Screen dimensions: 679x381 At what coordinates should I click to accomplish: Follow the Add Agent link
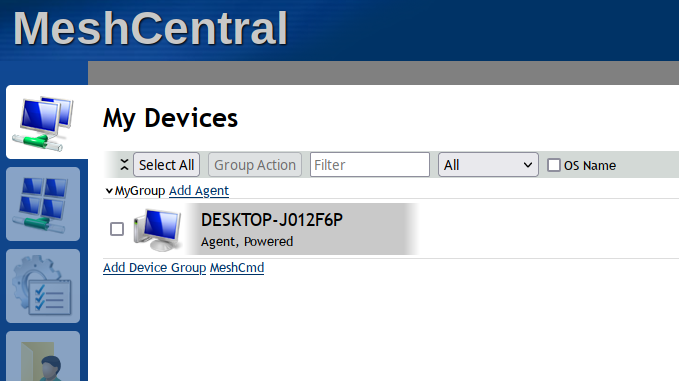coord(199,190)
